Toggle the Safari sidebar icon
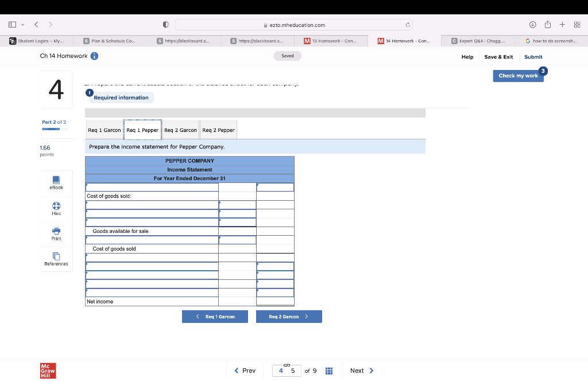 point(13,25)
